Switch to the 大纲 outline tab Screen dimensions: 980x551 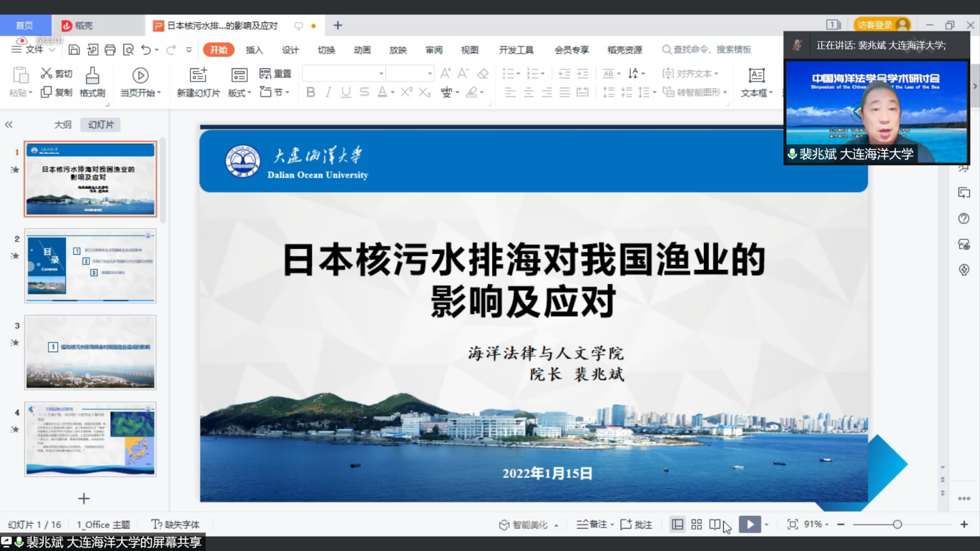(x=63, y=125)
